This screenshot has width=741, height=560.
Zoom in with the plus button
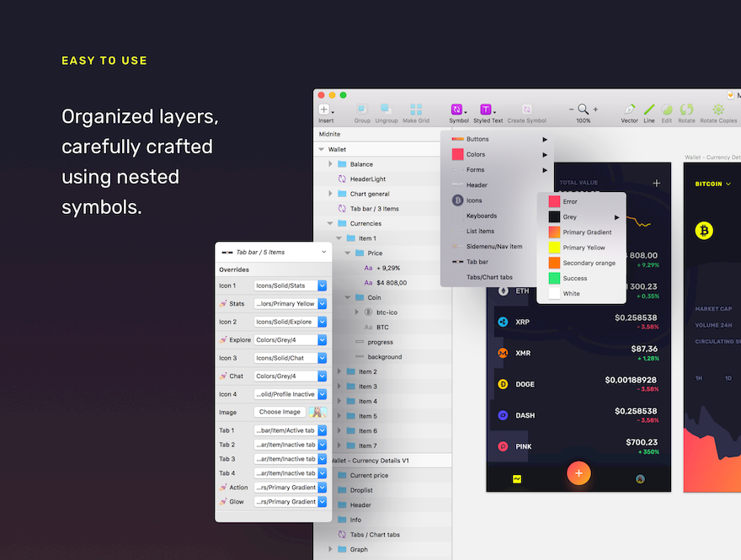tap(595, 109)
